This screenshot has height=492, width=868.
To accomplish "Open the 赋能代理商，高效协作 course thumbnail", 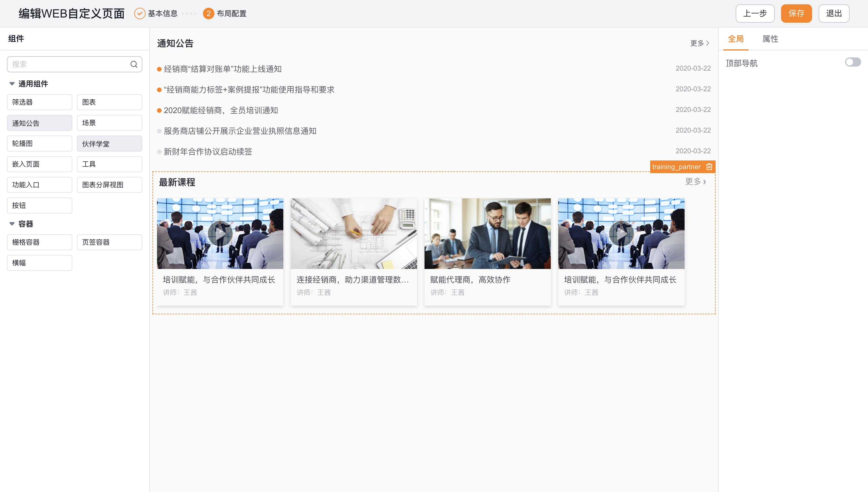I will (488, 233).
